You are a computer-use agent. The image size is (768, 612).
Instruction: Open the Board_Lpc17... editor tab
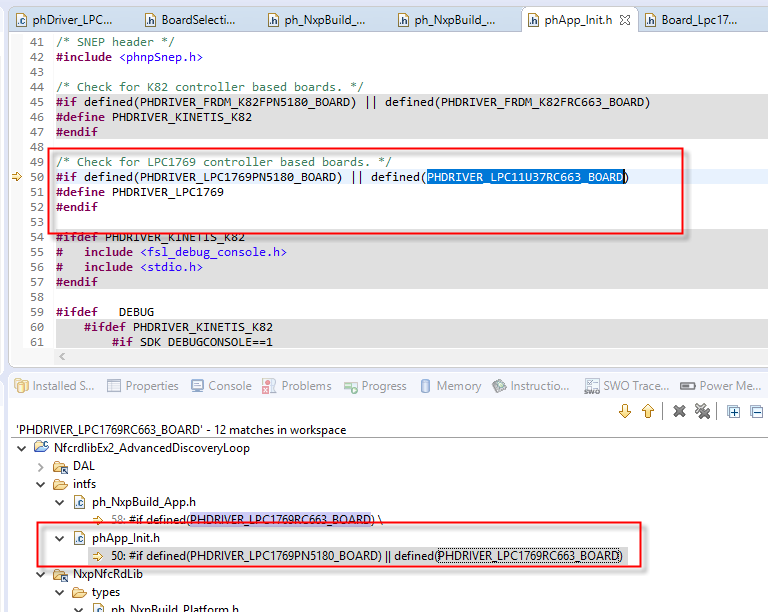tap(691, 20)
